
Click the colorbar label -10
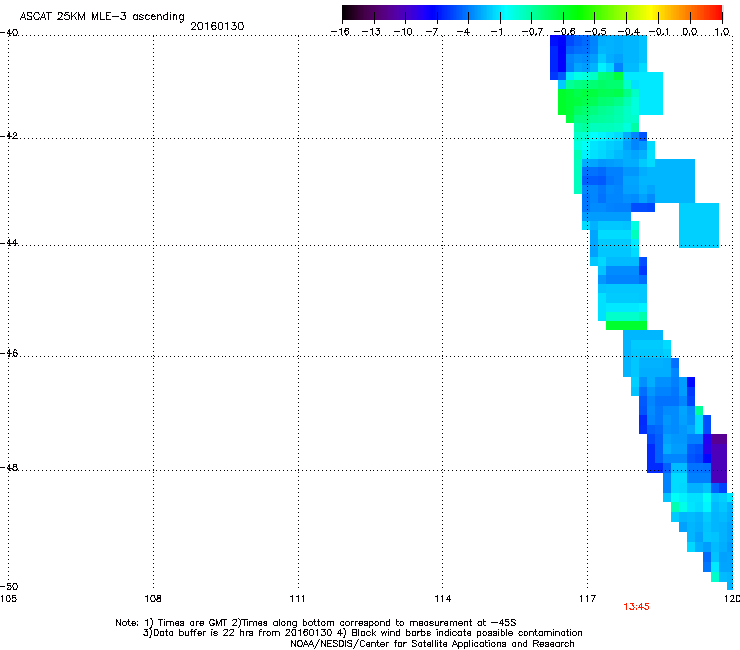[x=403, y=32]
